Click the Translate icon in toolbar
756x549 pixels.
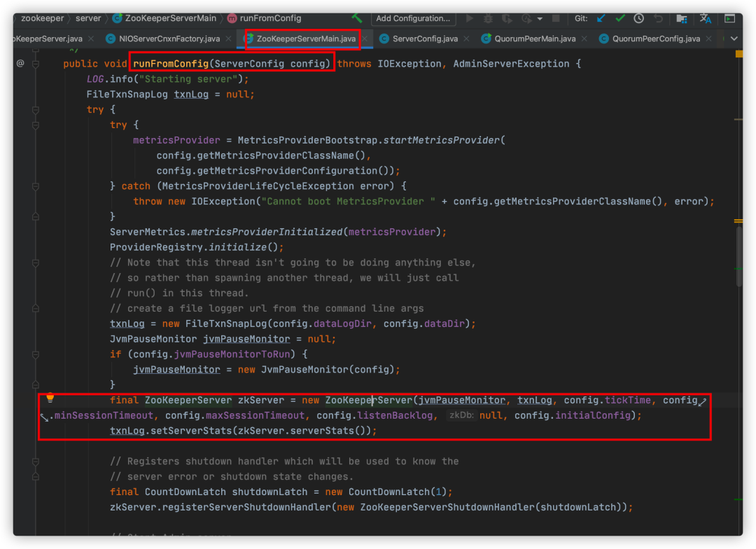click(706, 18)
